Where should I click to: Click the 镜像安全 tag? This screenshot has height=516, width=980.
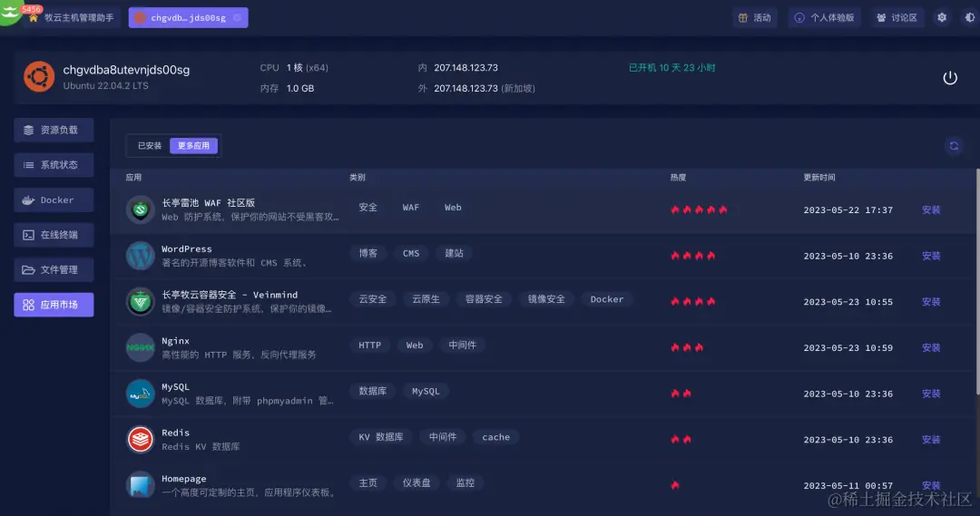point(546,299)
